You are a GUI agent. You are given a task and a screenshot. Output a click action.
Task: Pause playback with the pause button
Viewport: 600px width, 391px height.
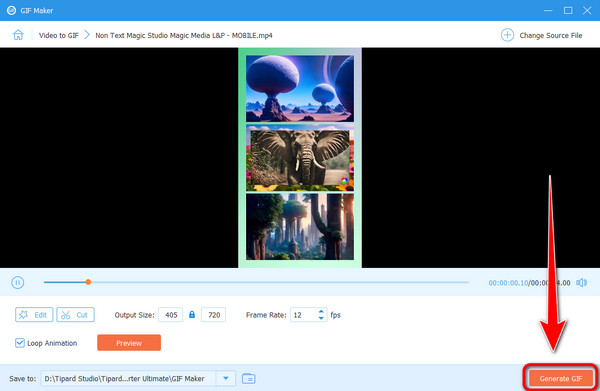(18, 283)
